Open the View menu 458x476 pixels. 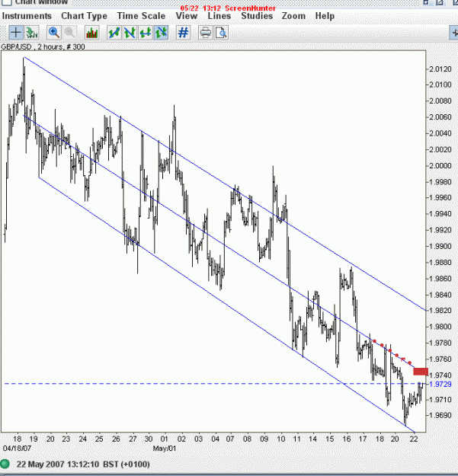click(187, 16)
